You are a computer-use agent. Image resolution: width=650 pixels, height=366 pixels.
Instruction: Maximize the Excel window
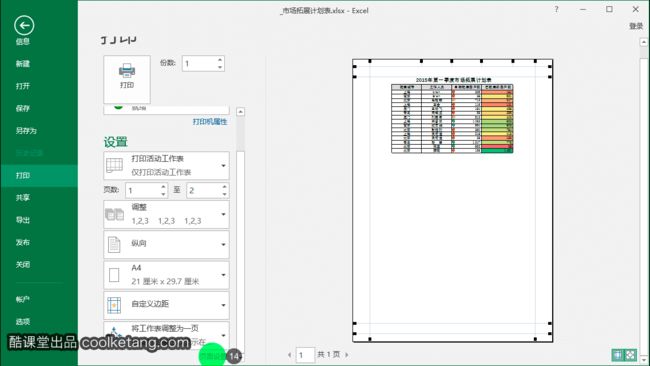click(x=609, y=9)
